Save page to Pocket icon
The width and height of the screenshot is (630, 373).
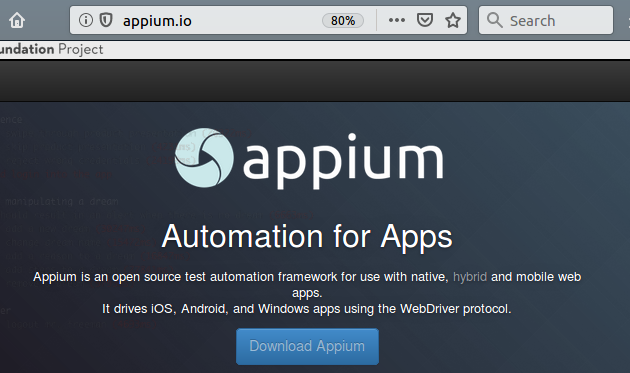pos(425,20)
